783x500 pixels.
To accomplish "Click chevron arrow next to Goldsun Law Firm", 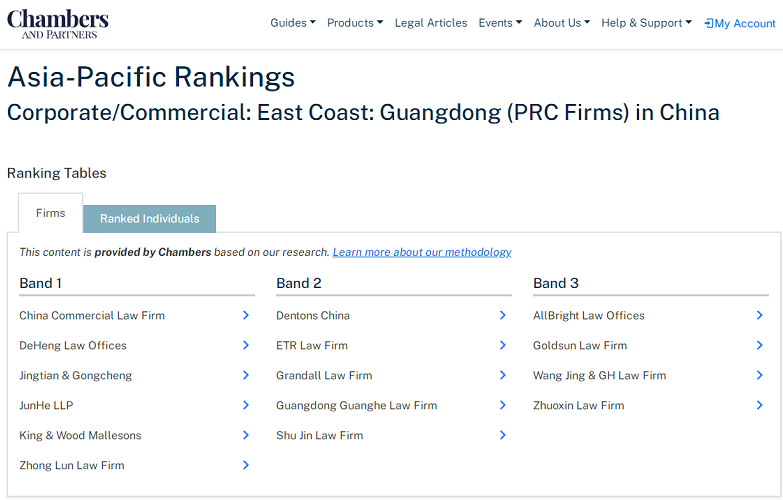I will pyautogui.click(x=760, y=345).
